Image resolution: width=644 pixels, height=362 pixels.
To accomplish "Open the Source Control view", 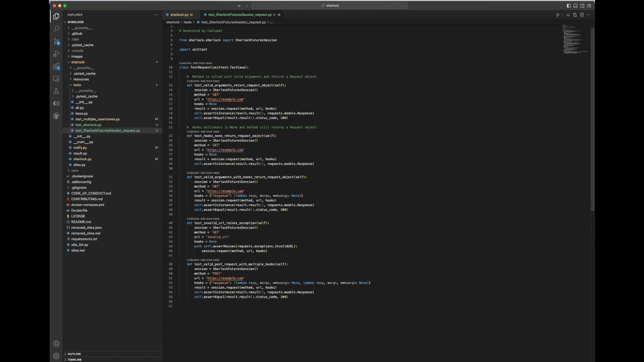I will click(56, 42).
